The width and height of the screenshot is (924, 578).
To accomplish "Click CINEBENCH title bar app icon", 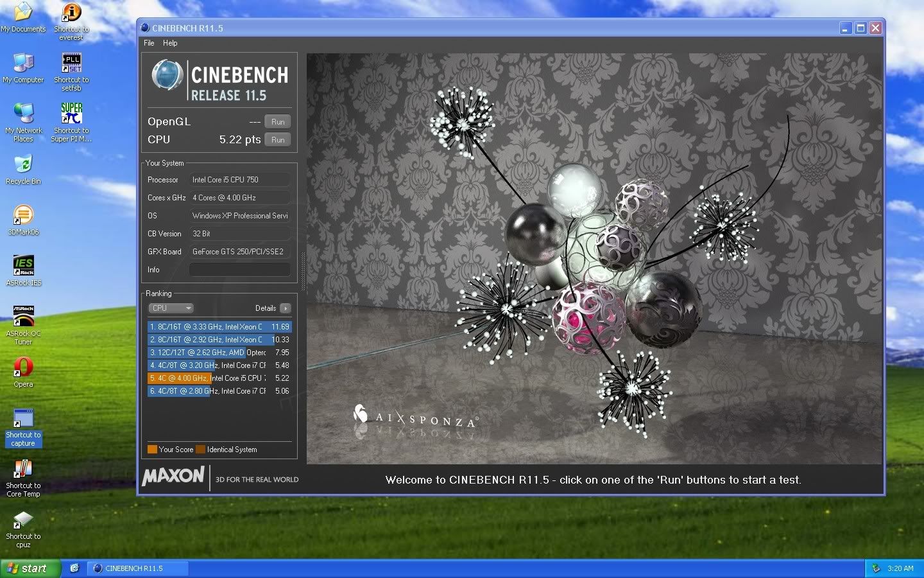I will coord(145,28).
